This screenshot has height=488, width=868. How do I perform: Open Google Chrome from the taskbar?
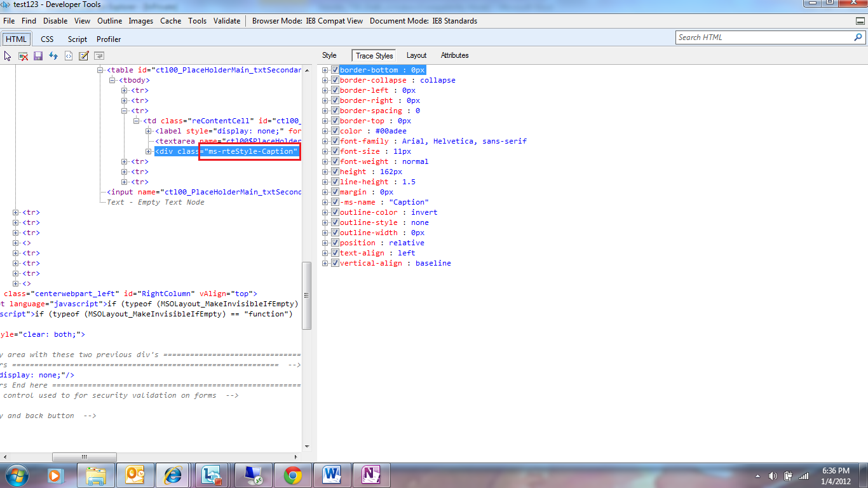click(292, 475)
